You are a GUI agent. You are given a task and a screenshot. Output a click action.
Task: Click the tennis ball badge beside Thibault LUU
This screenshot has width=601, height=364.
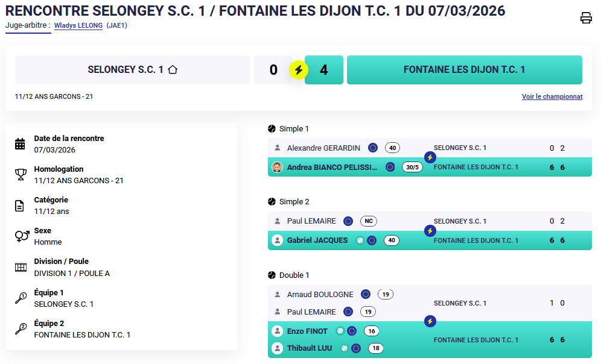pos(345,348)
